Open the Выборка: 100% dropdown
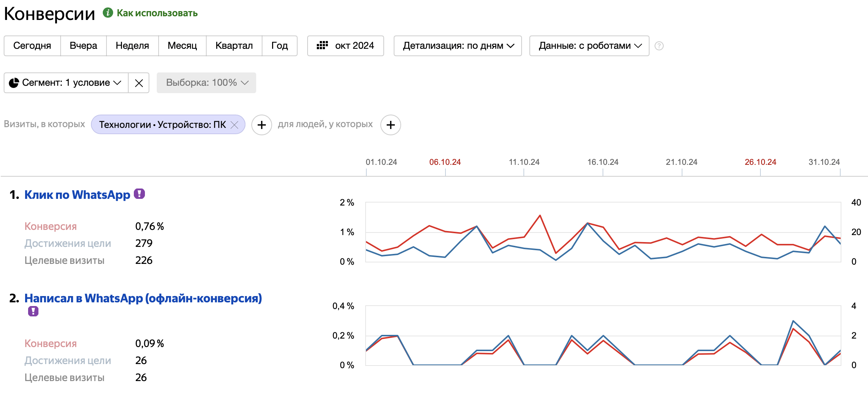Viewport: 868px width, 394px height. (x=206, y=83)
